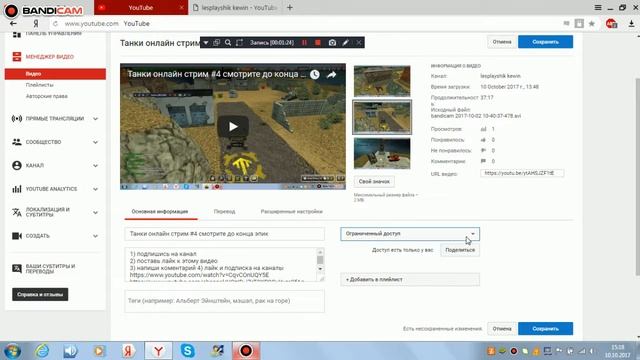Choose the second highlighted thumbnail option
Viewport: 640px width, 360px height.
pos(382,117)
